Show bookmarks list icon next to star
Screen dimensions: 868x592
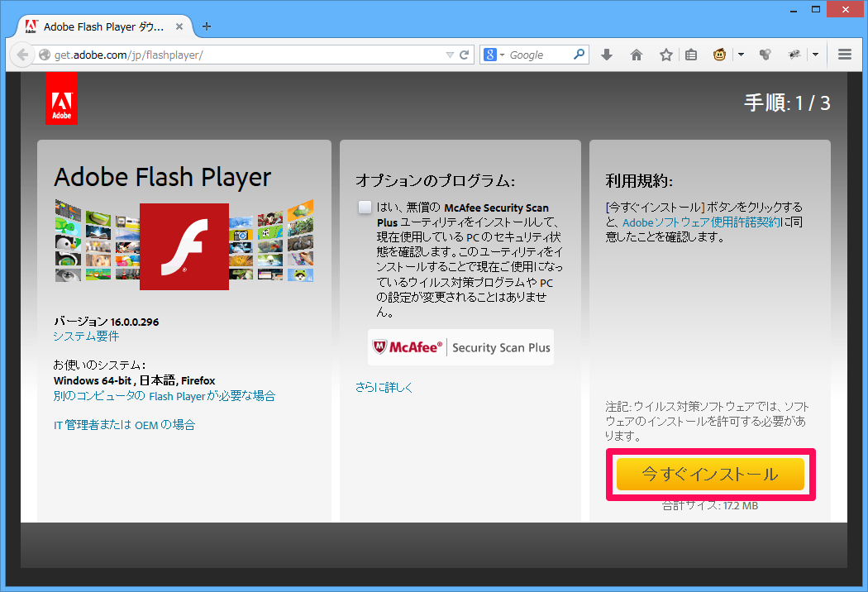point(691,55)
